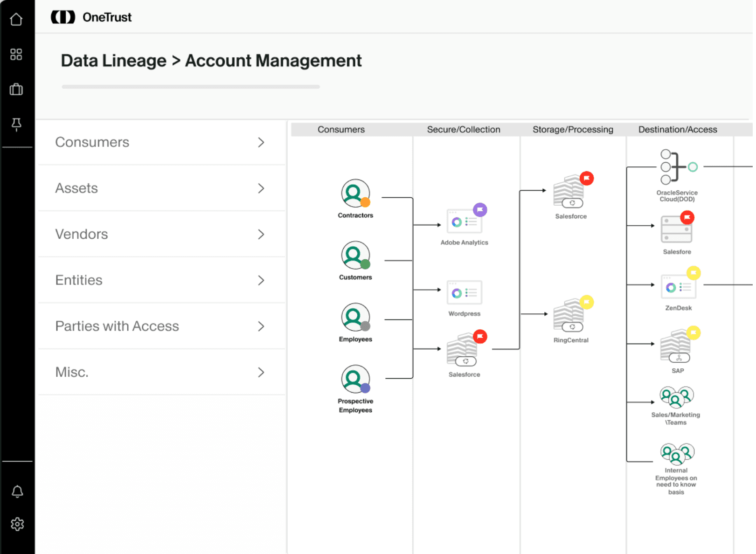Image resolution: width=756 pixels, height=554 pixels.
Task: Click Account Management breadcrumb title
Action: click(273, 61)
